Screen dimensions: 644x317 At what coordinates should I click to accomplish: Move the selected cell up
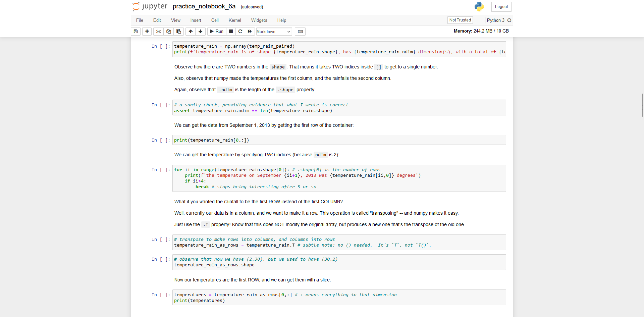pyautogui.click(x=190, y=31)
